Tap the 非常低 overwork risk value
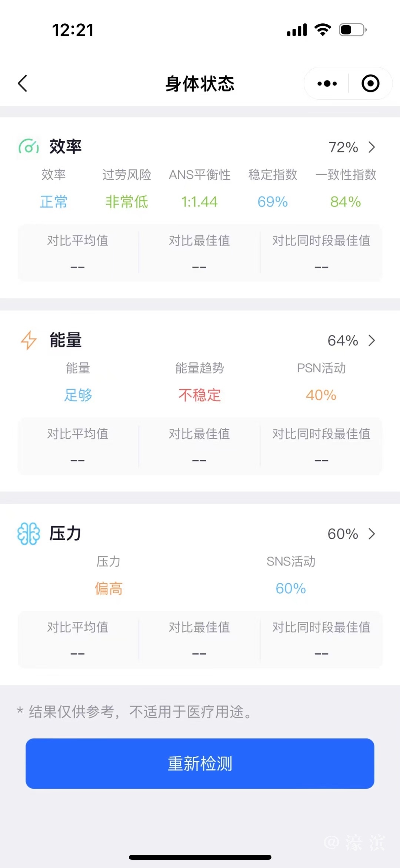 pyautogui.click(x=127, y=202)
